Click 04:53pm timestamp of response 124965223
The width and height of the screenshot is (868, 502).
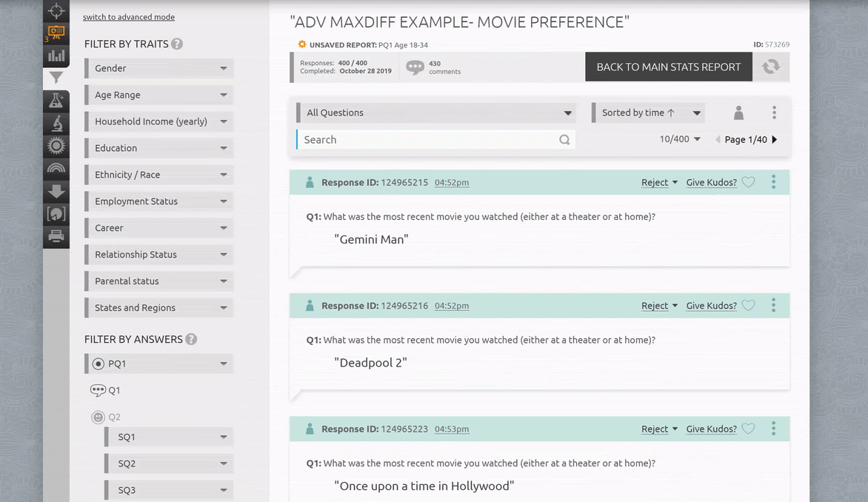[452, 429]
